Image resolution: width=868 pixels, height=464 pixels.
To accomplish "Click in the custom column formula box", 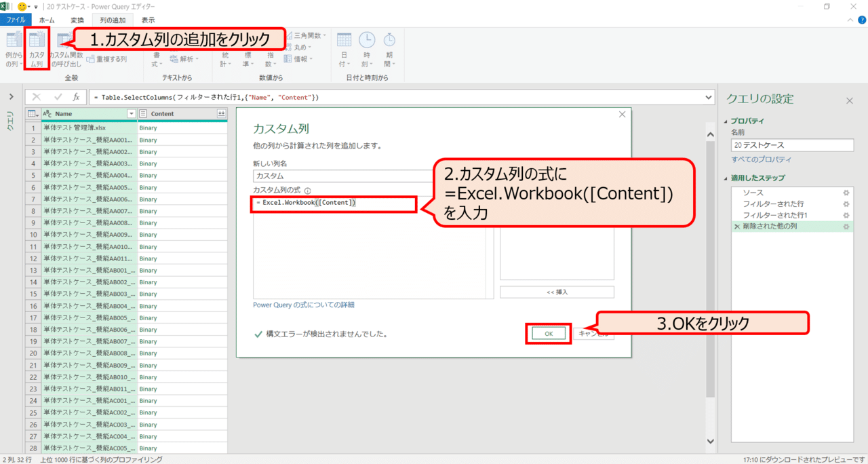I will tap(373, 248).
